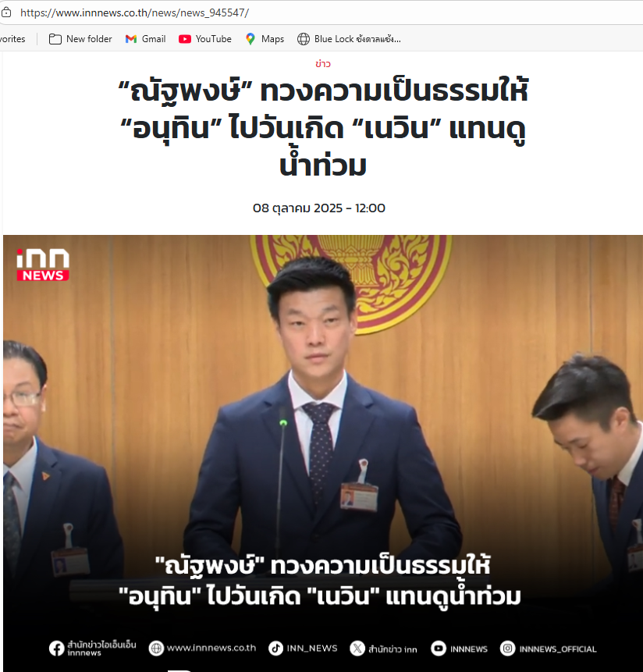Image resolution: width=643 pixels, height=672 pixels.
Task: Click the X icon in the footer
Action: point(357,649)
